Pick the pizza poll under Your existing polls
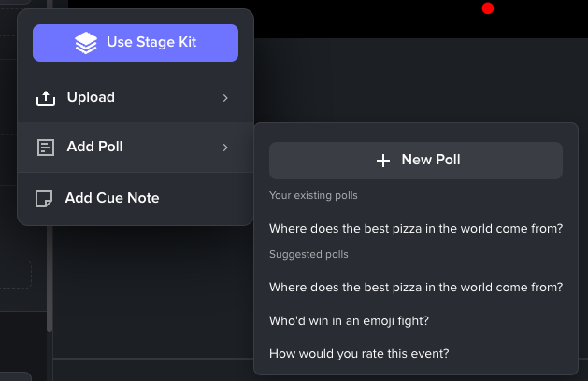This screenshot has width=588, height=381. coord(416,228)
